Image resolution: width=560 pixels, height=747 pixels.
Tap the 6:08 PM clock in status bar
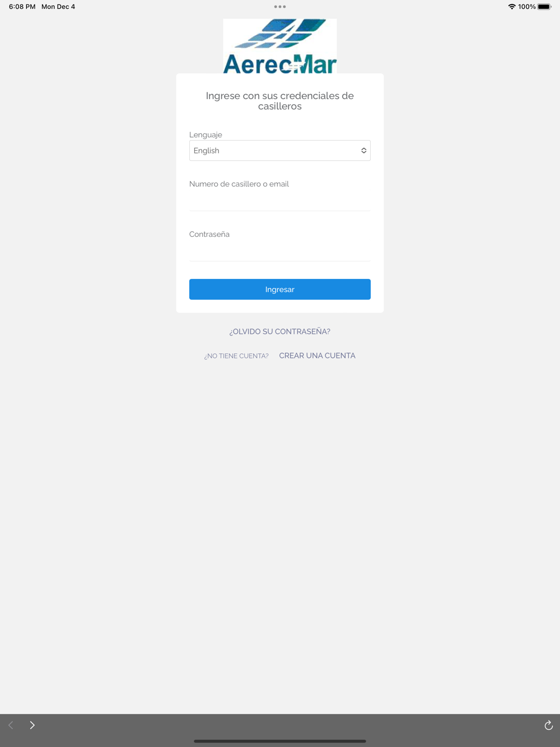[22, 7]
